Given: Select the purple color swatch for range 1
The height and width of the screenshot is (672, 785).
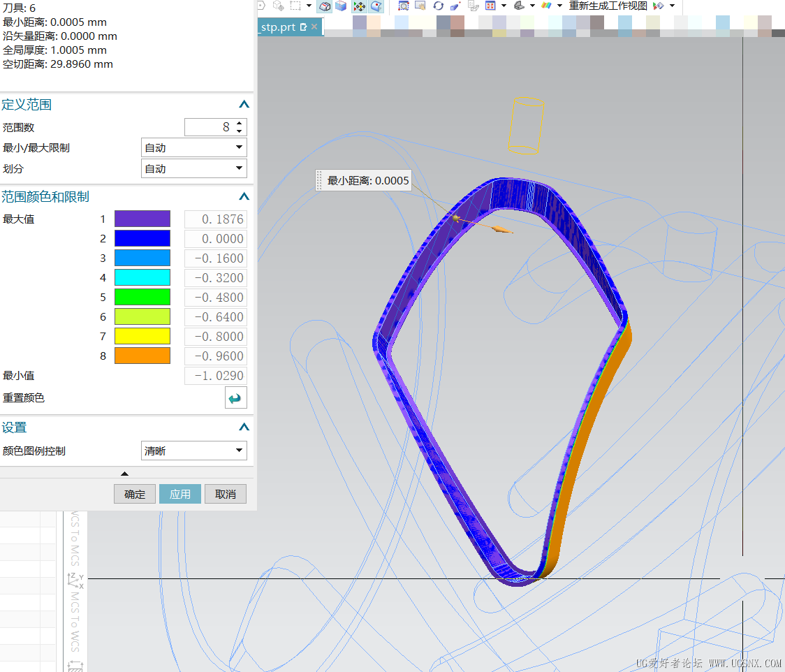Looking at the screenshot, I should pyautogui.click(x=142, y=219).
